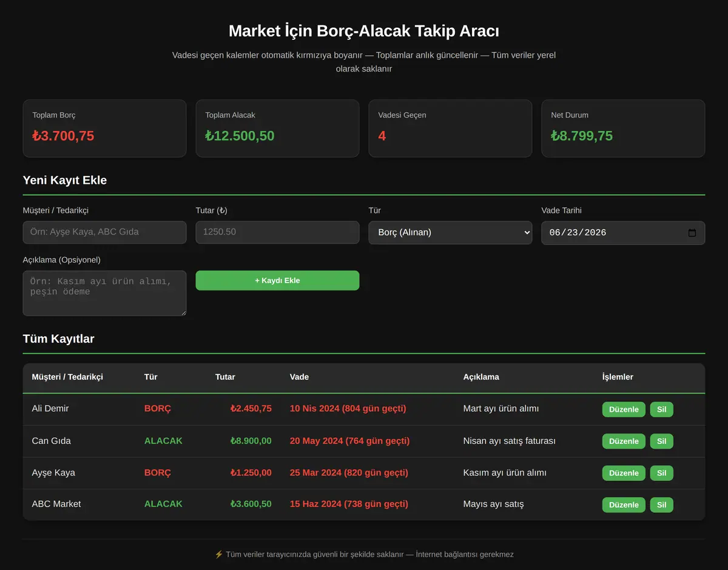This screenshot has width=728, height=570.
Task: Click the Net Durum summary card
Action: pos(623,129)
